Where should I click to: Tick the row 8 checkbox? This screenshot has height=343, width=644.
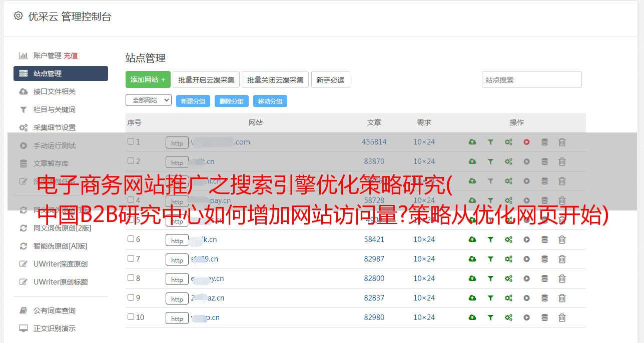click(x=131, y=278)
